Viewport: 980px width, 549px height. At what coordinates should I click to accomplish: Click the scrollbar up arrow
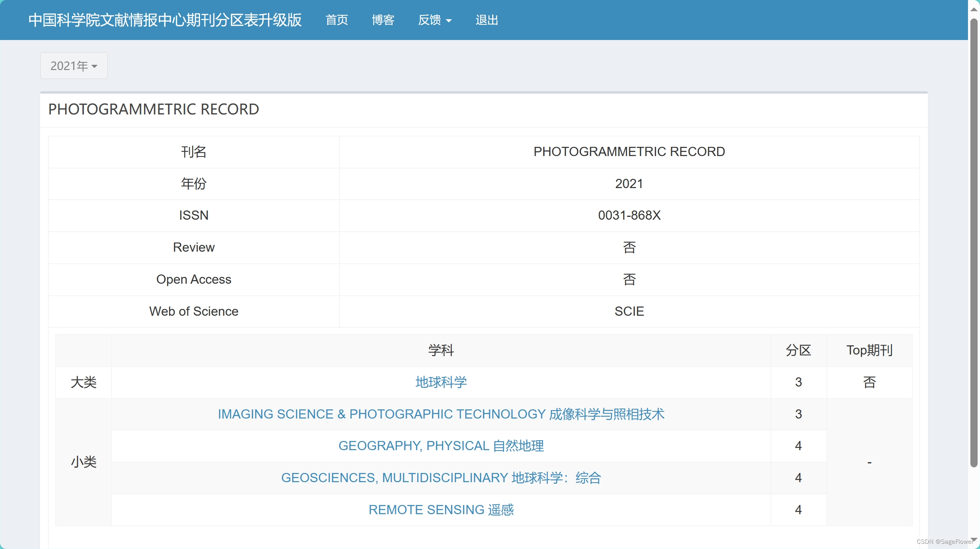(x=974, y=9)
